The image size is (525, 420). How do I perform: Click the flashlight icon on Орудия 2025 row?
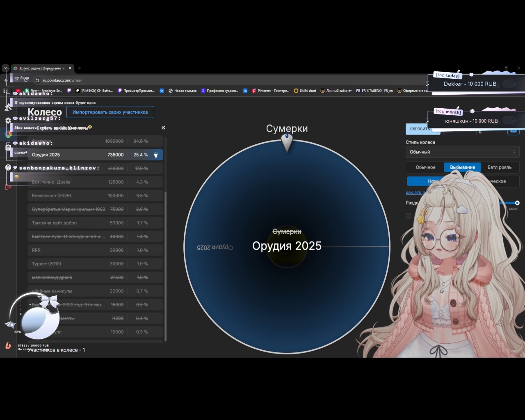pyautogui.click(x=156, y=155)
